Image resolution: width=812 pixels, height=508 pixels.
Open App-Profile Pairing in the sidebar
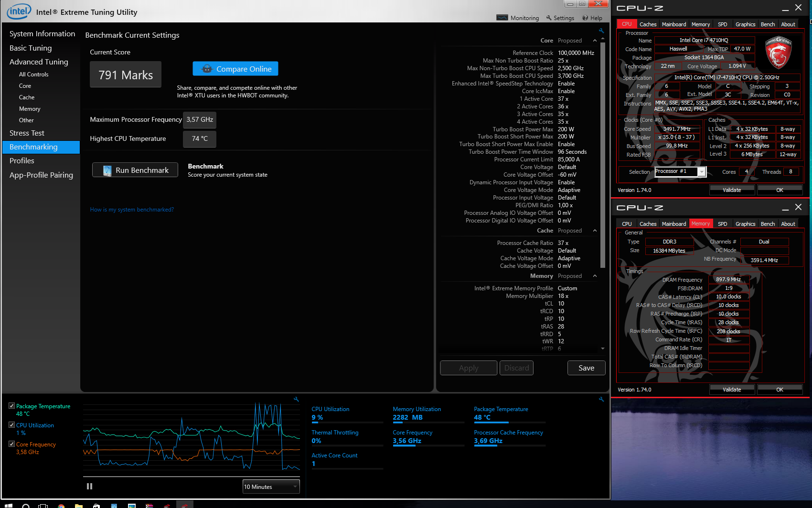tap(41, 175)
